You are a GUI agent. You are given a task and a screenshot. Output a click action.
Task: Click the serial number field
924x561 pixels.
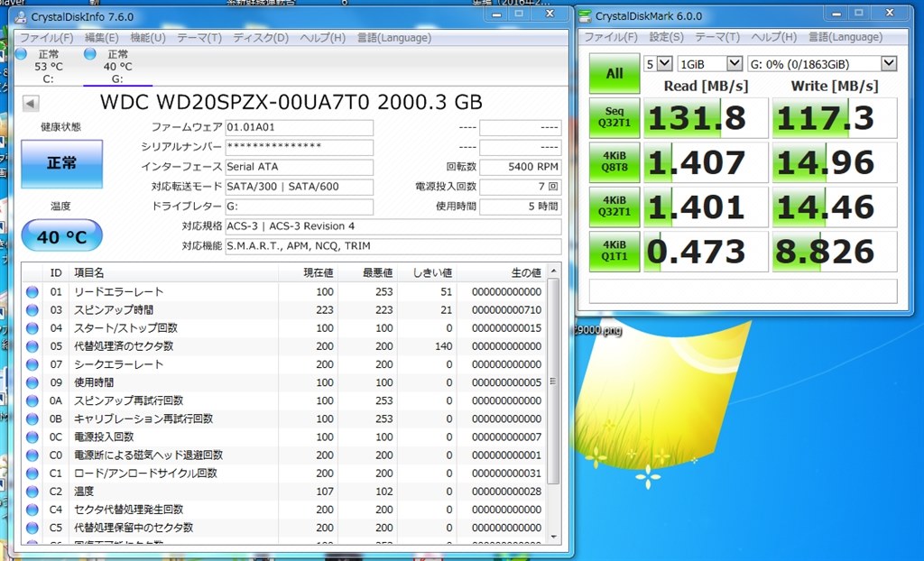(x=300, y=147)
